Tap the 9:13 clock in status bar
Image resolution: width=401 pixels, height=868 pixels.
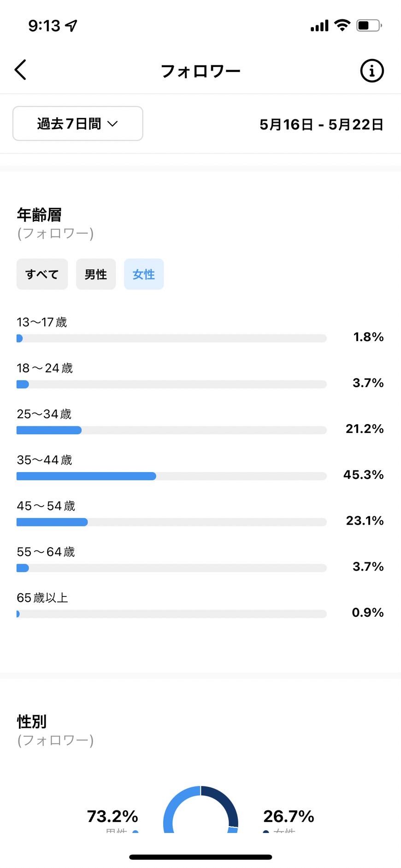44,26
